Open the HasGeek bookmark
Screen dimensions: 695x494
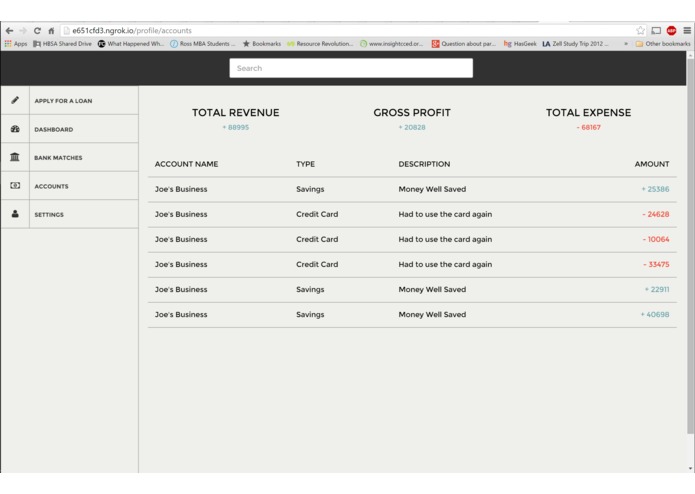[520, 43]
